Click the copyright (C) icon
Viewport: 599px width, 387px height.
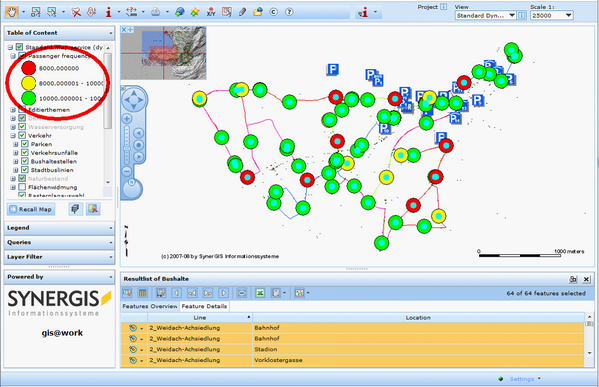(x=274, y=12)
